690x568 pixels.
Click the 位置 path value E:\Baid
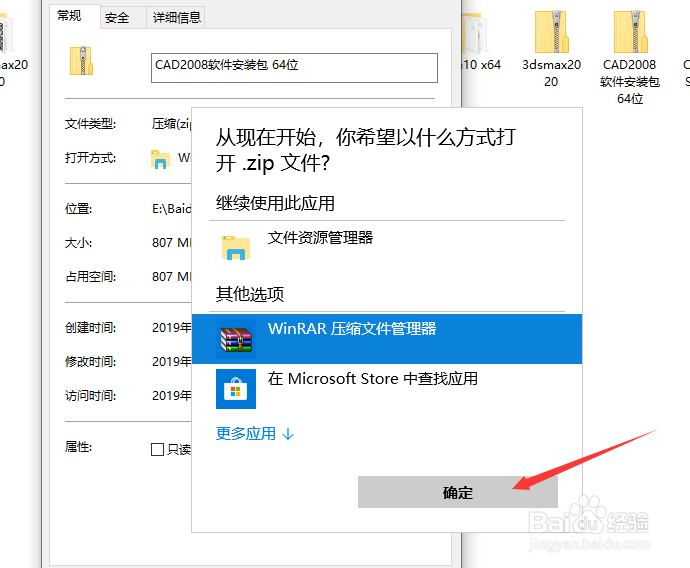click(x=172, y=209)
